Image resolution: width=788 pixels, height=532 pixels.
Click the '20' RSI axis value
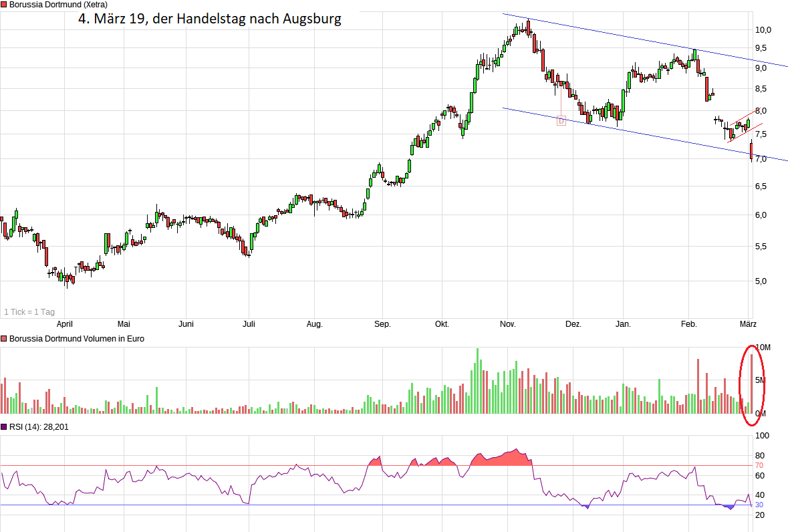pyautogui.click(x=760, y=515)
